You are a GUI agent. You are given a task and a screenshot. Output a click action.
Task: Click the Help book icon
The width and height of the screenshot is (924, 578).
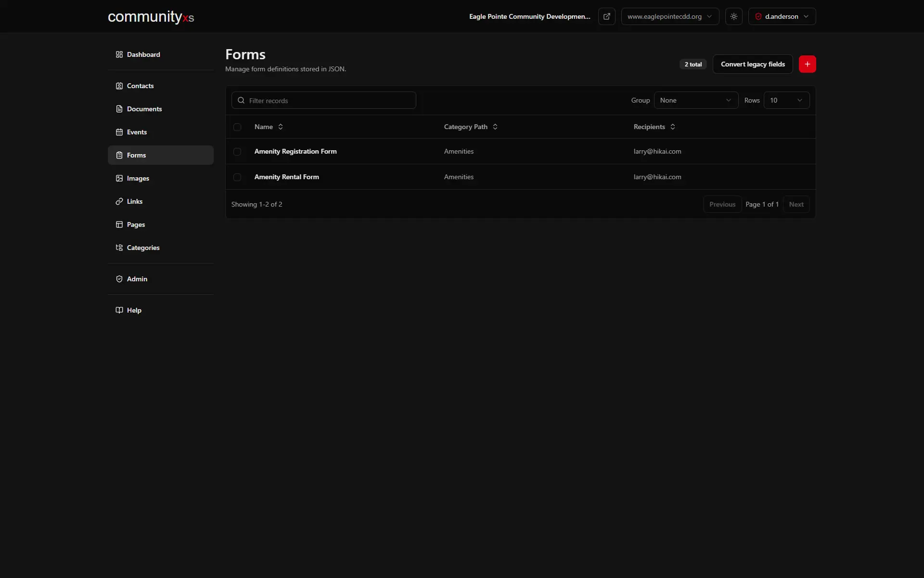119,310
